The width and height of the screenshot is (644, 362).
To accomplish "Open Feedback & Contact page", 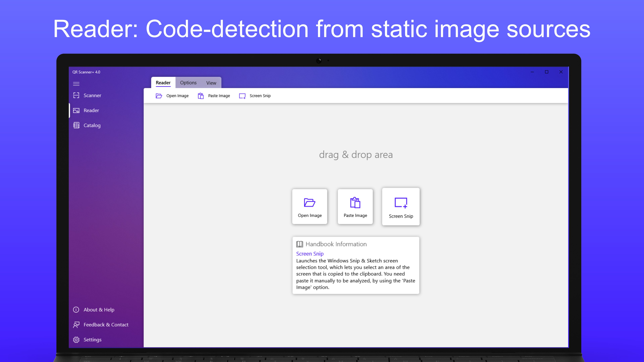I will (106, 324).
